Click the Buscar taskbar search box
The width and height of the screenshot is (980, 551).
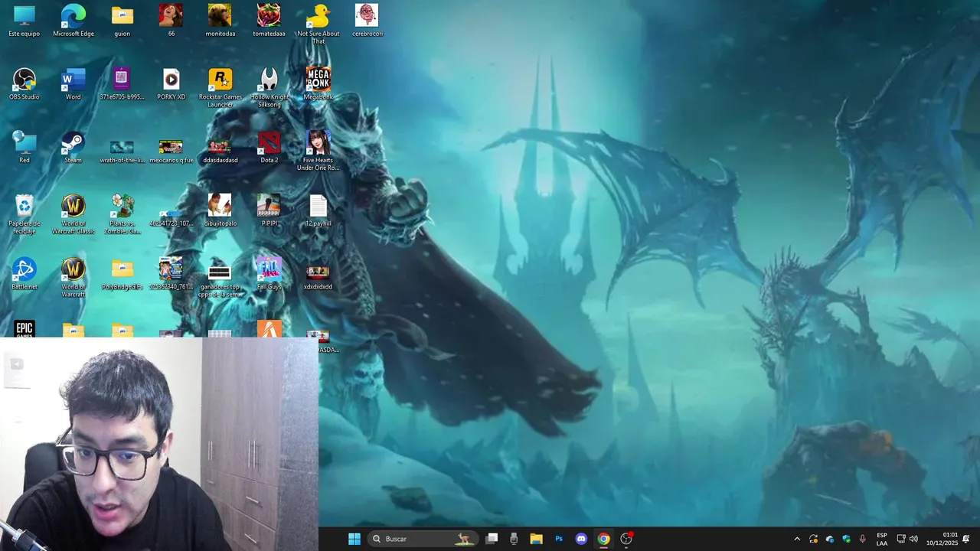click(x=423, y=539)
